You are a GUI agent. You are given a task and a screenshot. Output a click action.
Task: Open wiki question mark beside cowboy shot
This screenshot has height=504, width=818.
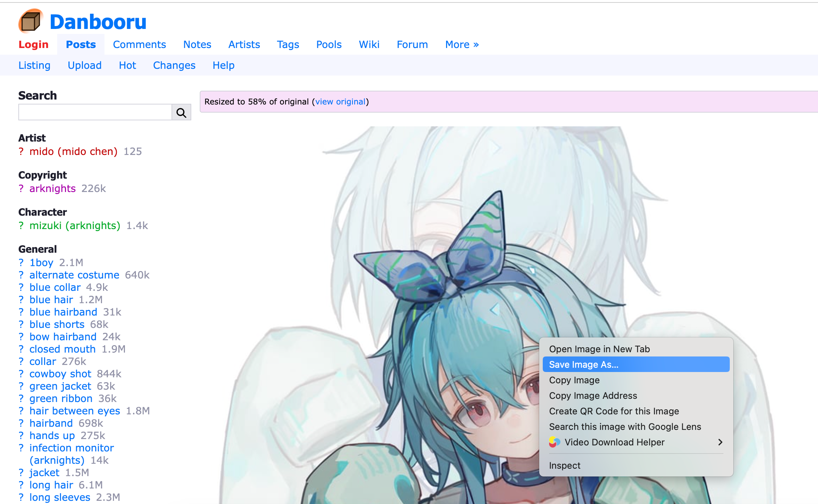21,374
